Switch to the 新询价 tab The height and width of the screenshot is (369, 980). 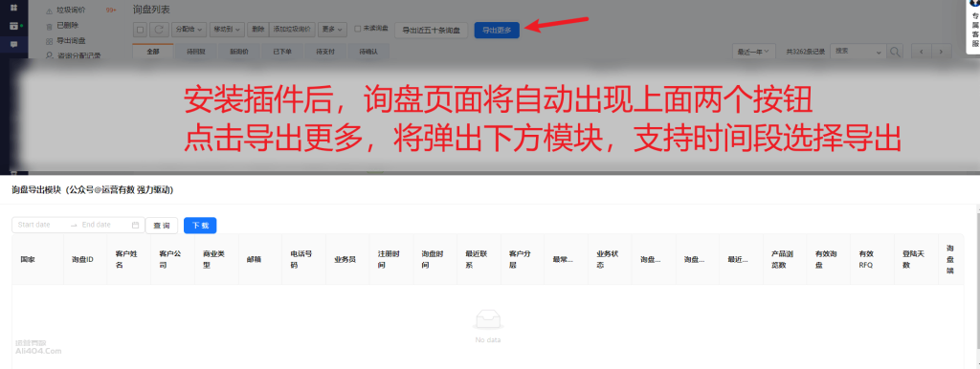click(238, 52)
